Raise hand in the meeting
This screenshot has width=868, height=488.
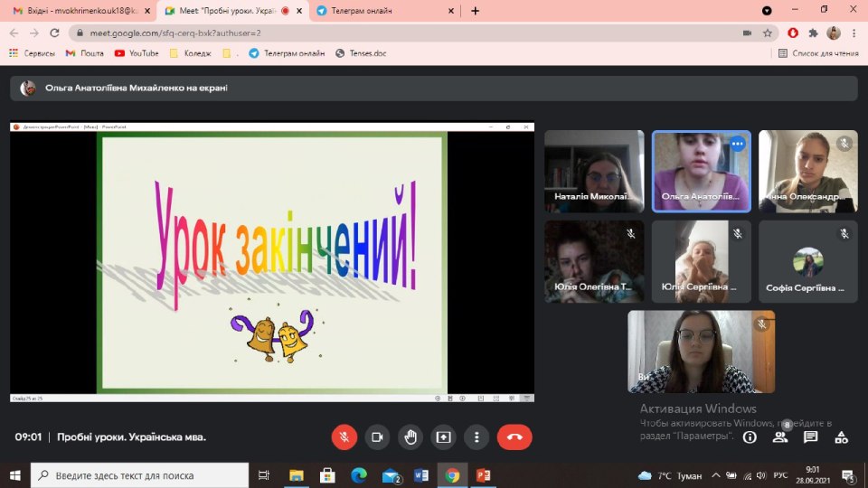410,436
